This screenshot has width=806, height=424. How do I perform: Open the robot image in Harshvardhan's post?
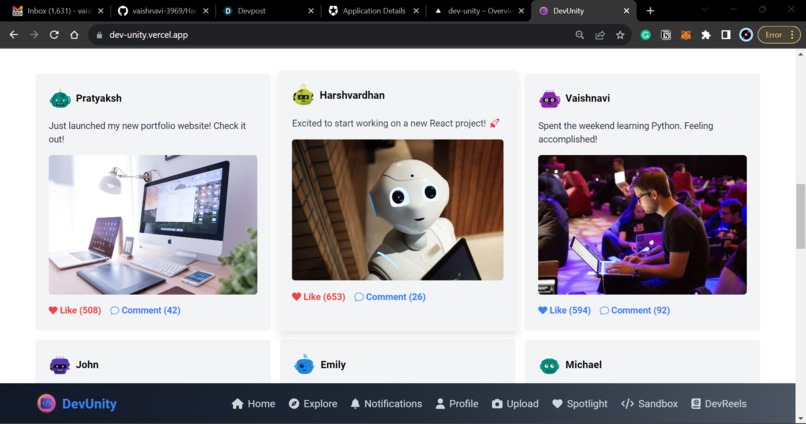398,210
